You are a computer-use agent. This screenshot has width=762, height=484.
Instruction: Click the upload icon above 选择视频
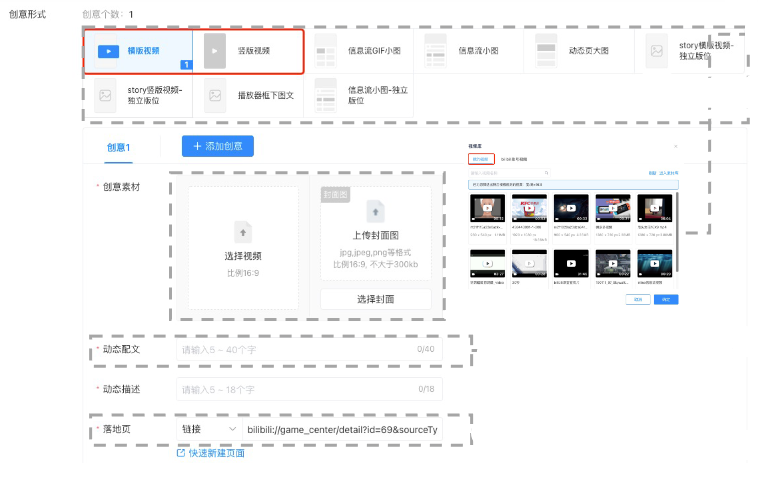point(243,232)
